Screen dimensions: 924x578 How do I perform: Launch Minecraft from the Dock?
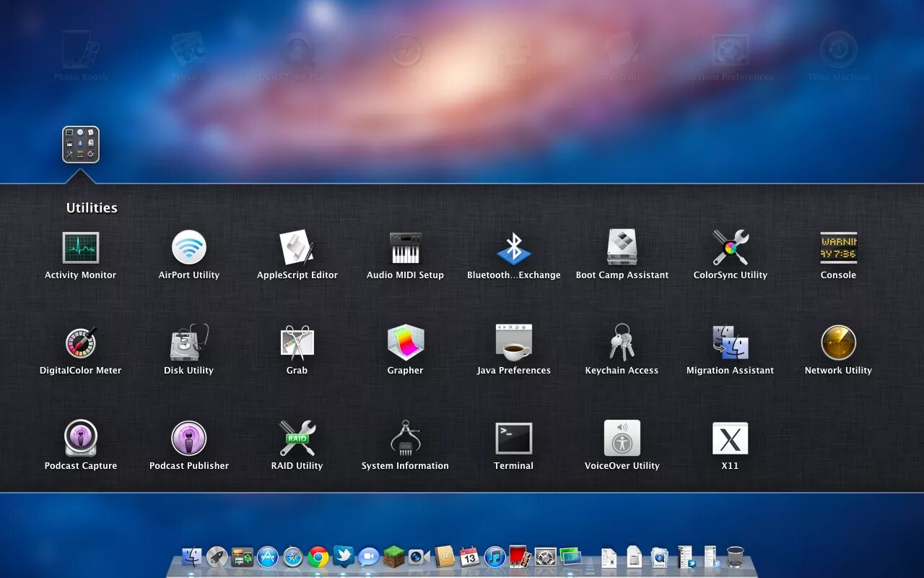(x=394, y=556)
